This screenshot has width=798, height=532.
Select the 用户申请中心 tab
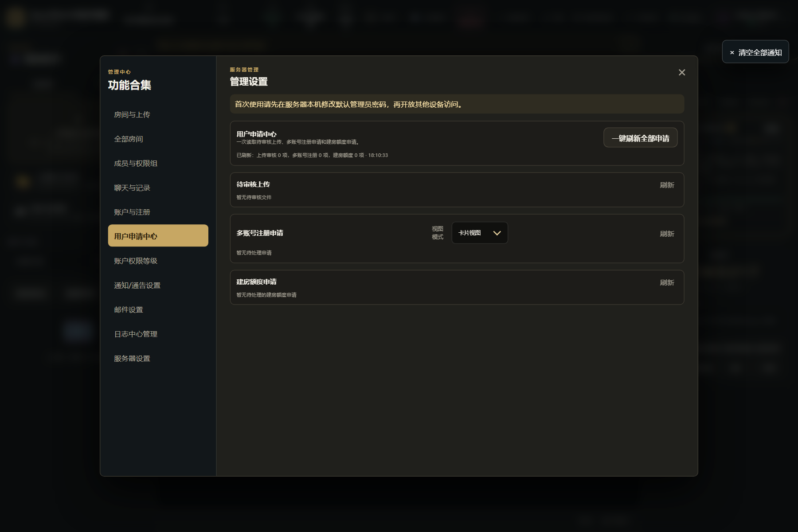point(158,236)
